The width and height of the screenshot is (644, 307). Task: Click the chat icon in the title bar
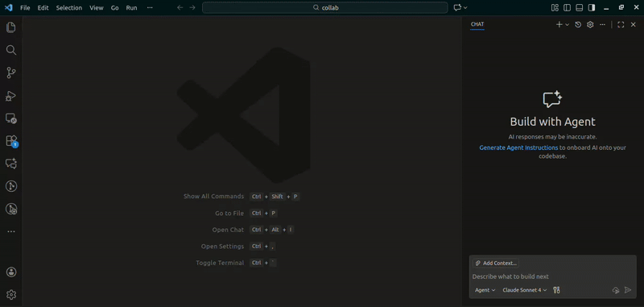pyautogui.click(x=457, y=7)
